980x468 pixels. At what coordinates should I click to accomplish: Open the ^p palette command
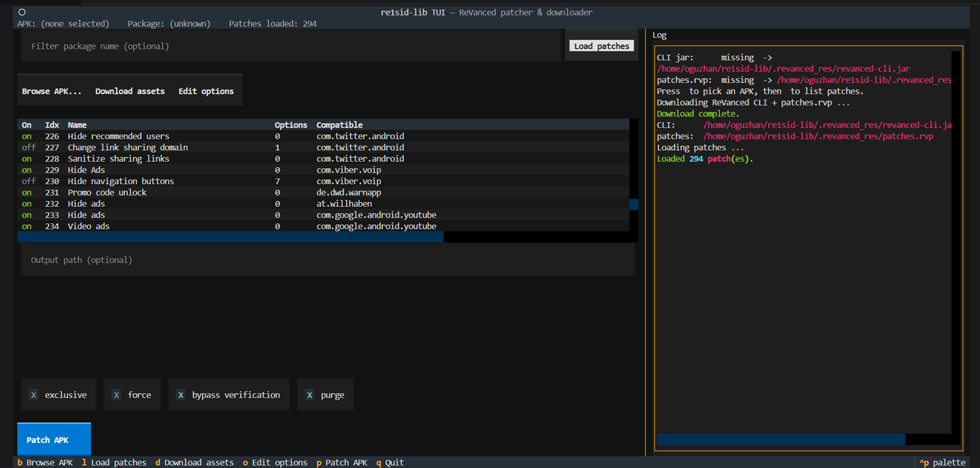coord(942,462)
